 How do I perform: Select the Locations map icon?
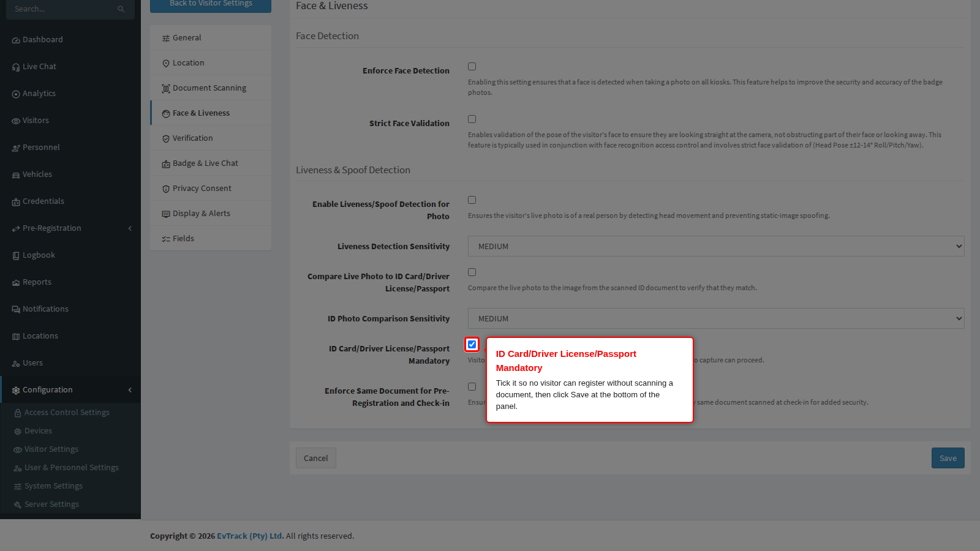coord(16,337)
